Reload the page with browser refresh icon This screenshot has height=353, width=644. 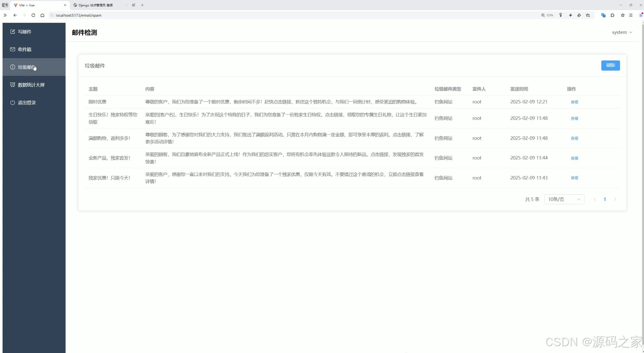(33, 15)
